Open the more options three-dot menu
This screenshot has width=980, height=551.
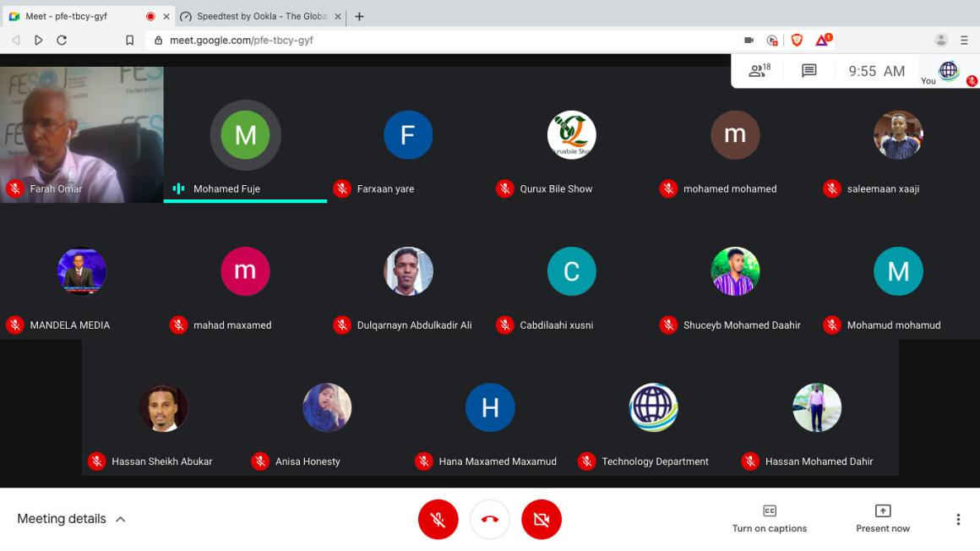click(x=957, y=519)
